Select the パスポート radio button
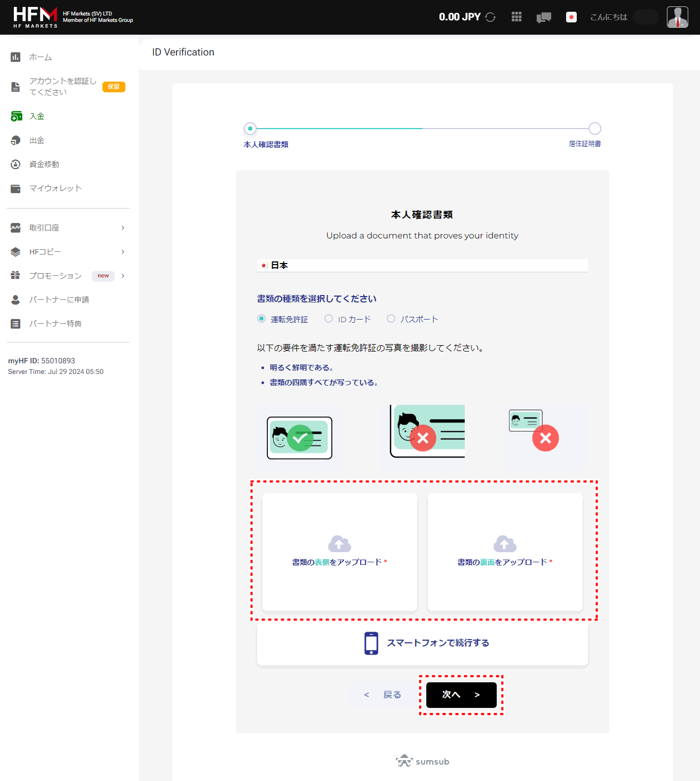 click(x=391, y=318)
